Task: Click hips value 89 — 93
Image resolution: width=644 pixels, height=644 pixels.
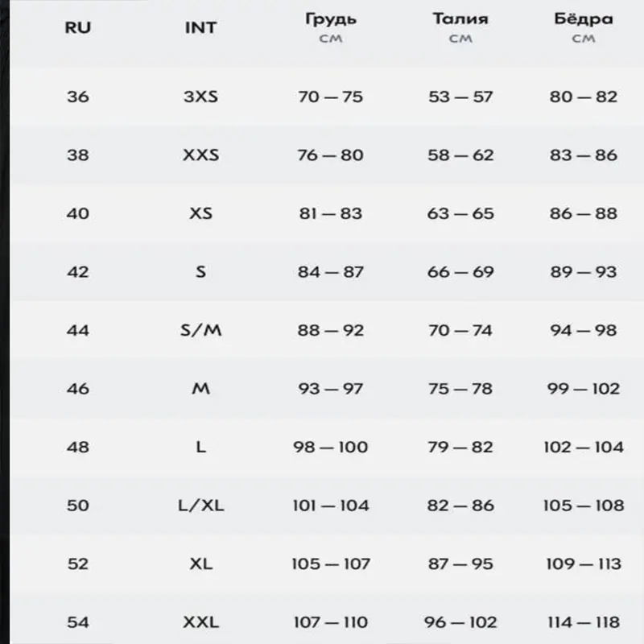Action: pyautogui.click(x=583, y=272)
